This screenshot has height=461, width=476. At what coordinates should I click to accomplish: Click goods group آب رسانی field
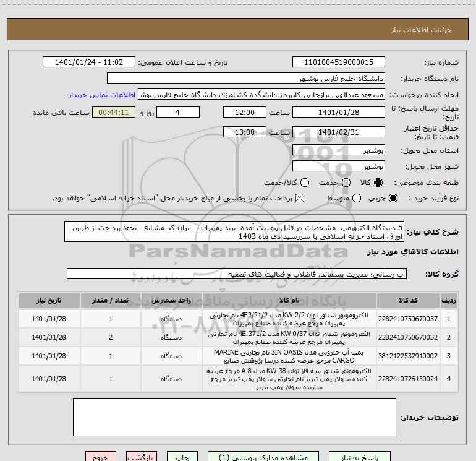pyautogui.click(x=237, y=274)
